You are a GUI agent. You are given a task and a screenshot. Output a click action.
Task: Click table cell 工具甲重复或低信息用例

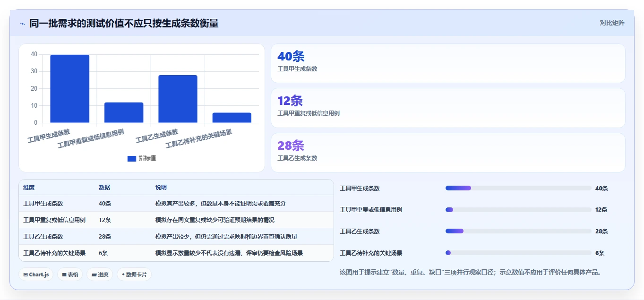point(54,220)
